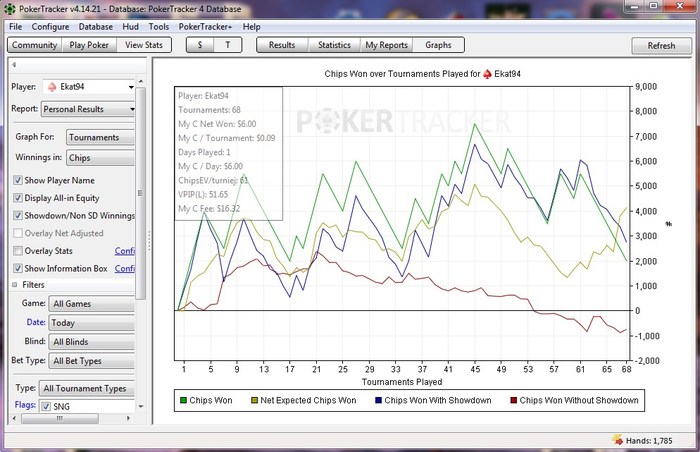
Task: Switch to the Statistics tab
Action: 334,45
